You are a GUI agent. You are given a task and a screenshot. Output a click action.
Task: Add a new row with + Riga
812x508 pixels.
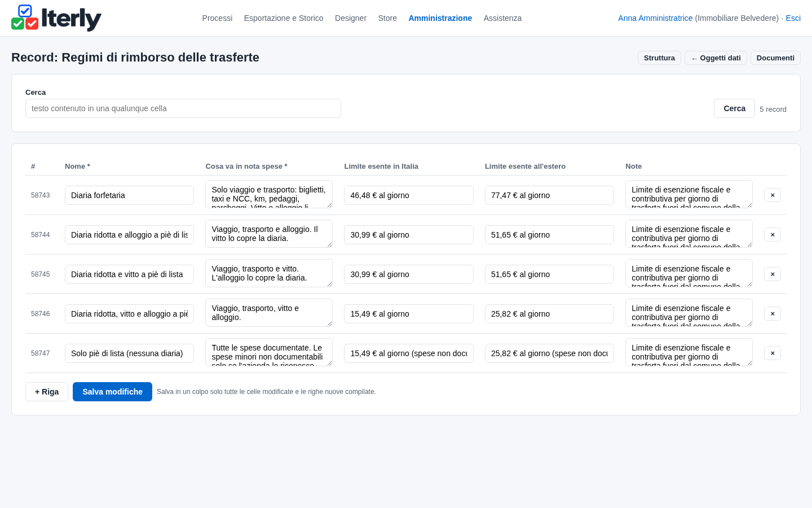[47, 392]
